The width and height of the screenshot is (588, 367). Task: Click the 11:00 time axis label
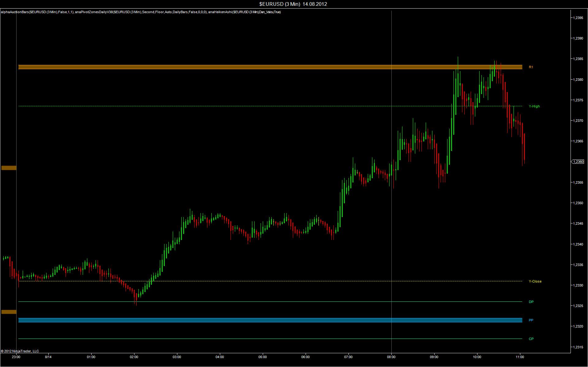520,357
